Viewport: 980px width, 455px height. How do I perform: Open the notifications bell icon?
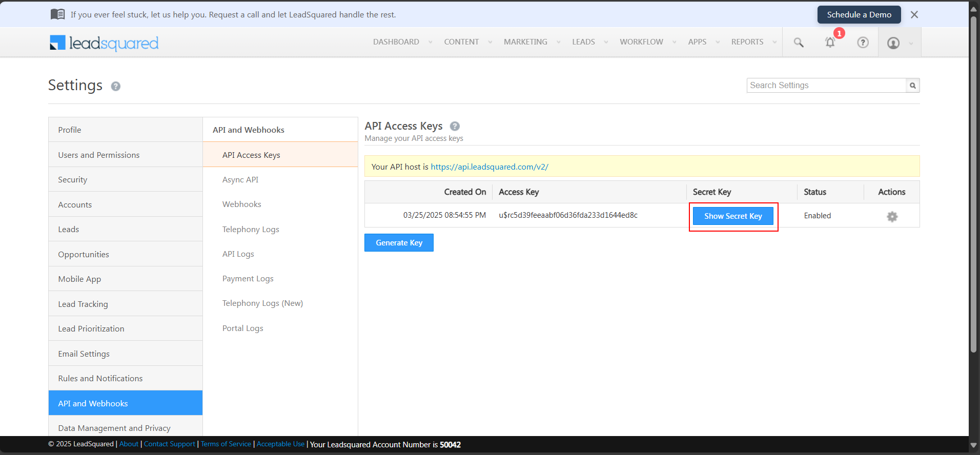(830, 43)
